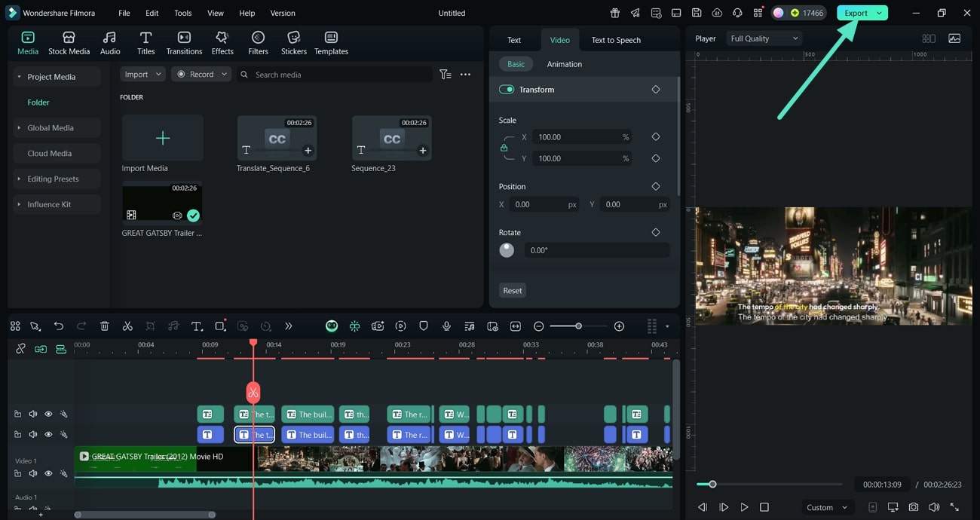Screen dimensions: 980x520
Task: Open the Stickers panel
Action: (294, 43)
